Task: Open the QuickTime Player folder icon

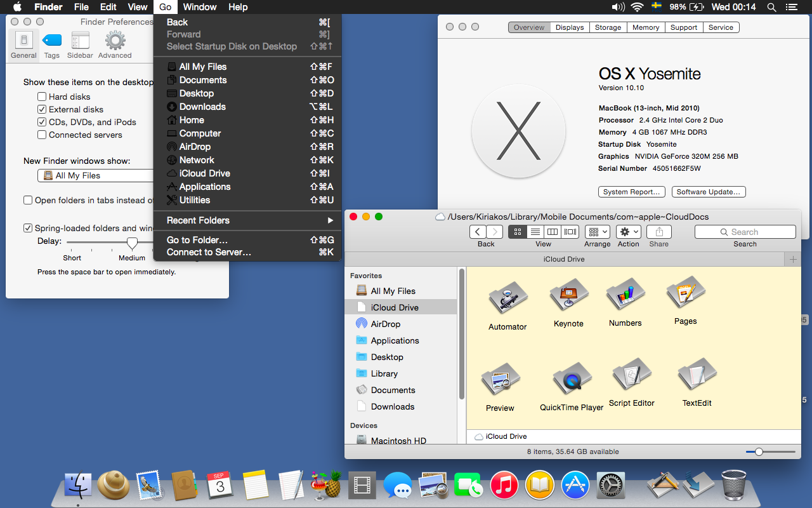Action: click(x=572, y=380)
